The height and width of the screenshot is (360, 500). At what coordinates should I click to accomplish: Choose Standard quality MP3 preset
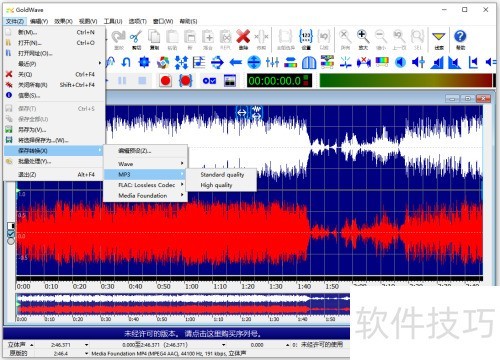coord(221,174)
